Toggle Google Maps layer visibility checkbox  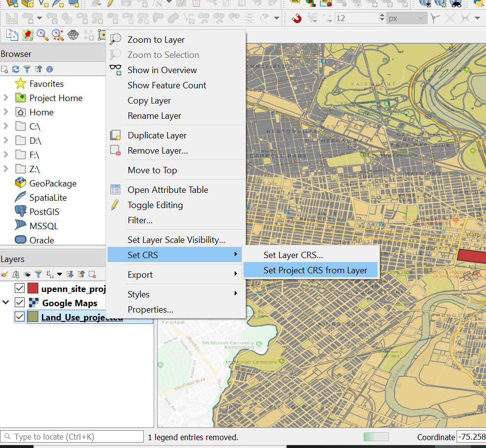click(20, 303)
